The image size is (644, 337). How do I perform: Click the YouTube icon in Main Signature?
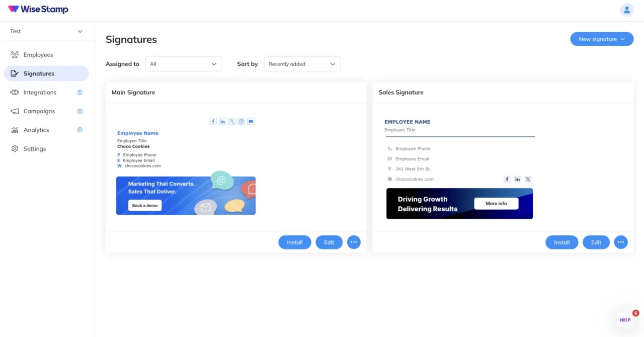pyautogui.click(x=251, y=121)
